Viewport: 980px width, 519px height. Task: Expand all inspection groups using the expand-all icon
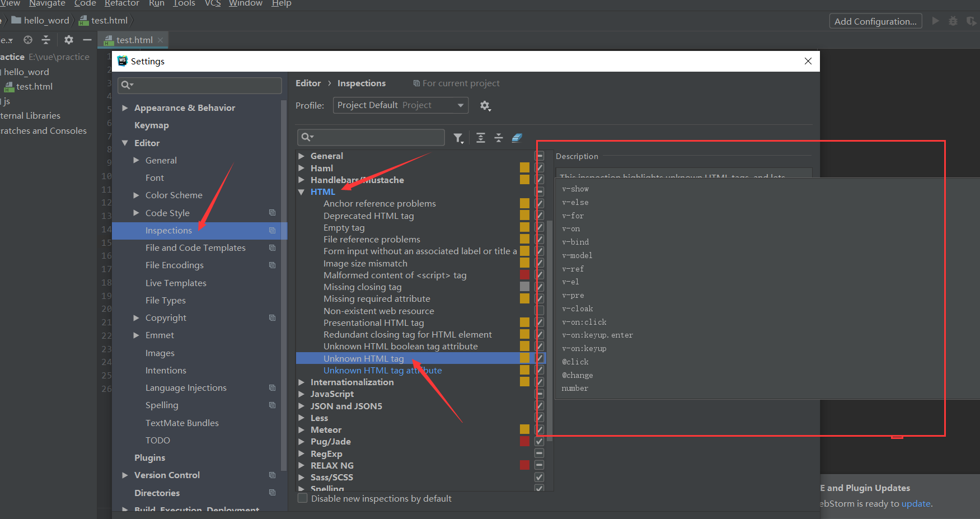(480, 137)
